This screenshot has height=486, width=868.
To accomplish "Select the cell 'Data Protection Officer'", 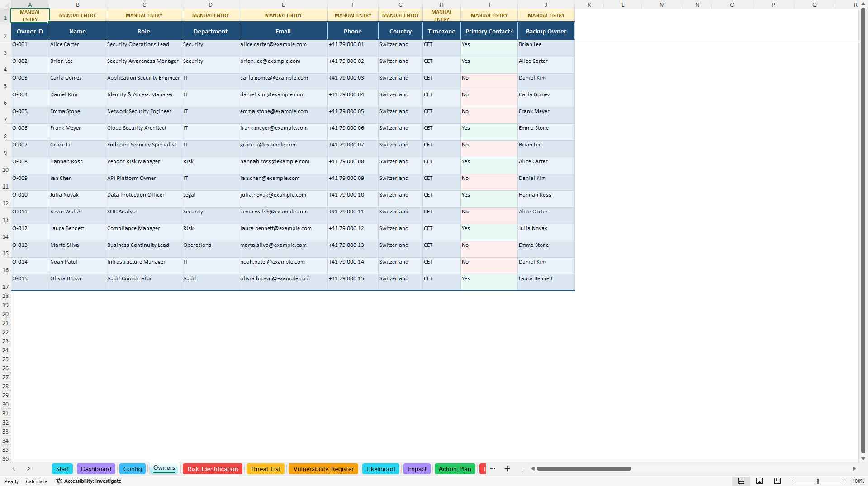I will coord(144,199).
